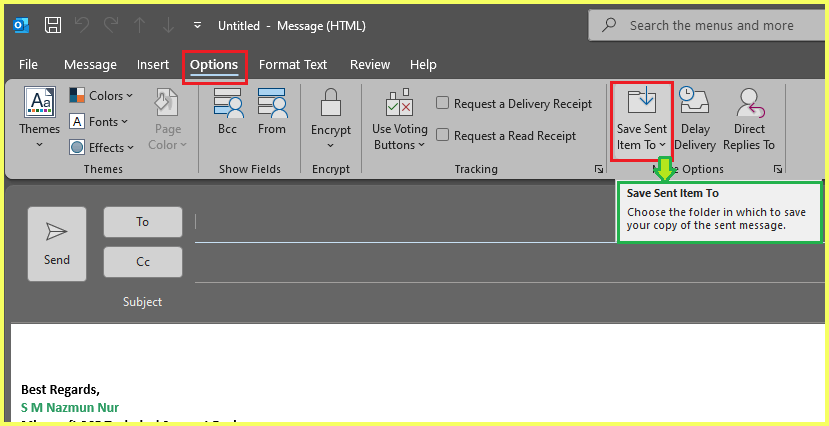Click into the Subject field
Screen dimensions: 829x426
click(510, 302)
